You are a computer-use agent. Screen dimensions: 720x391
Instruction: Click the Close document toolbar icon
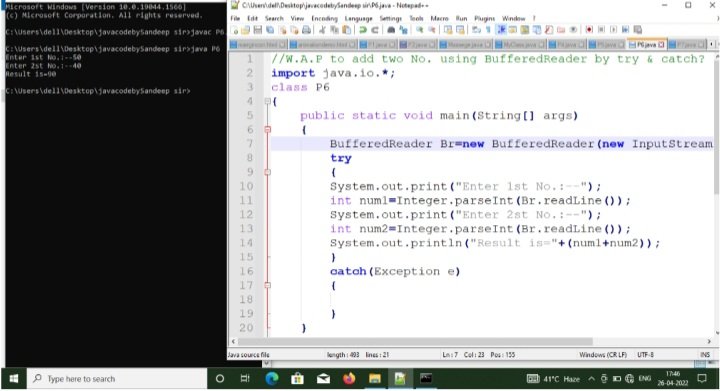(282, 30)
